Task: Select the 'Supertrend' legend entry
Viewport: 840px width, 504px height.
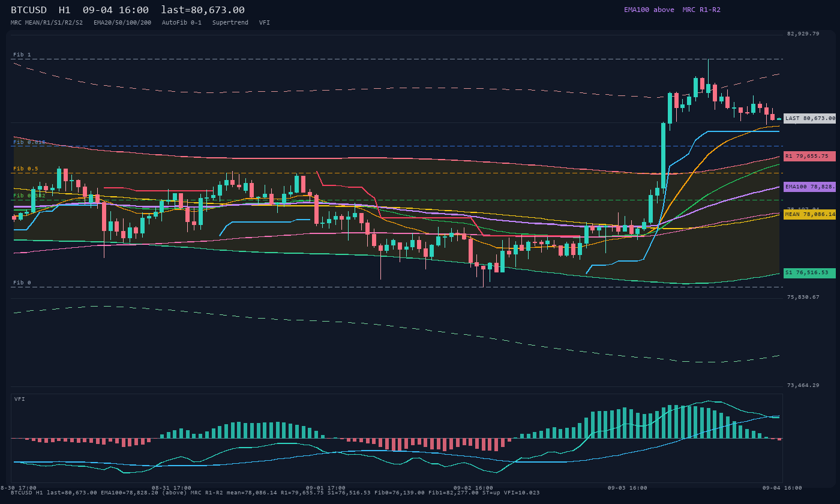Action: 230,23
